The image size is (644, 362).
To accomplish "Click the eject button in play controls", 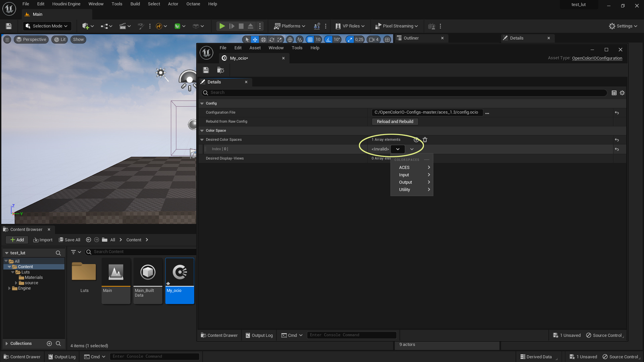I will click(250, 26).
